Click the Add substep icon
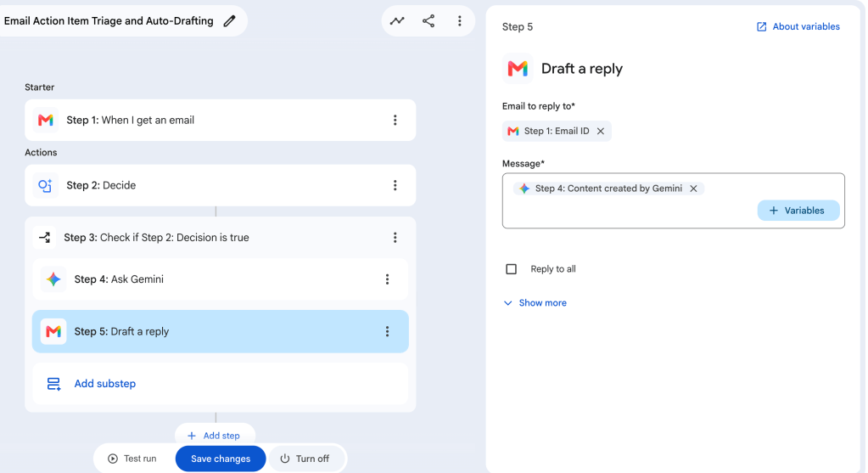This screenshot has height=473, width=868. [53, 384]
